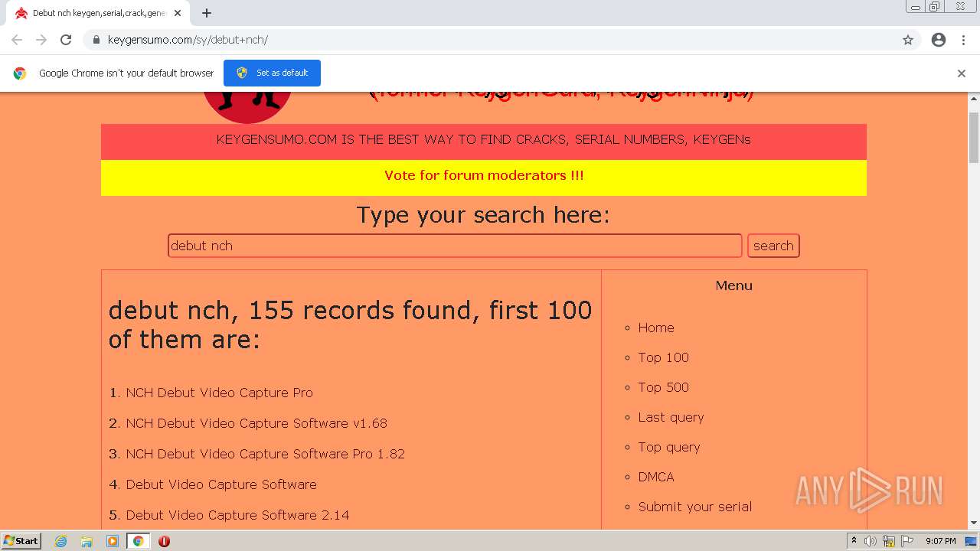Click the Chrome icon in notification bar

coord(20,73)
